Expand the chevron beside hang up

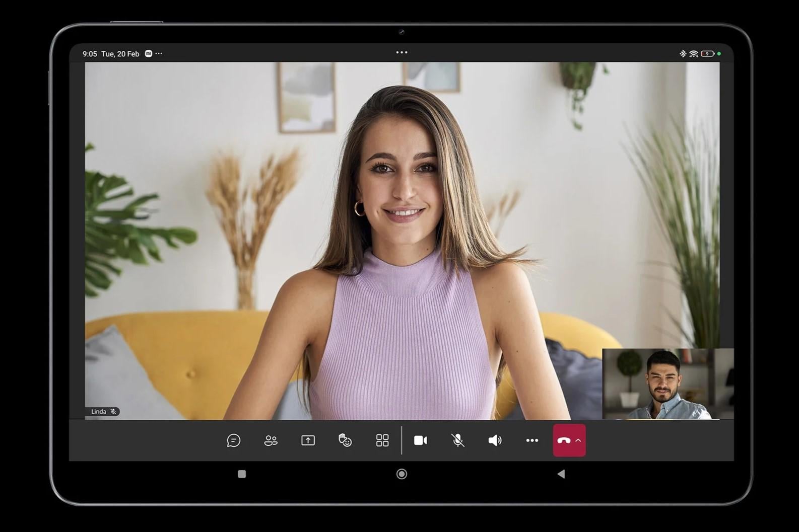click(x=578, y=440)
